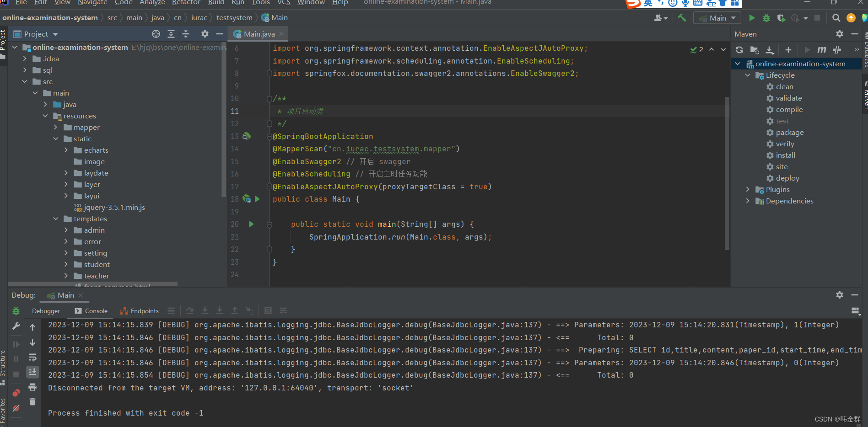868x427 pixels.
Task: Select Maven package lifecycle phase
Action: 789,132
